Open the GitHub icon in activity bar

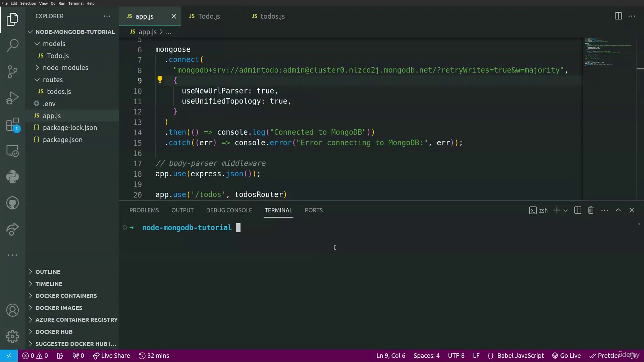(12, 203)
